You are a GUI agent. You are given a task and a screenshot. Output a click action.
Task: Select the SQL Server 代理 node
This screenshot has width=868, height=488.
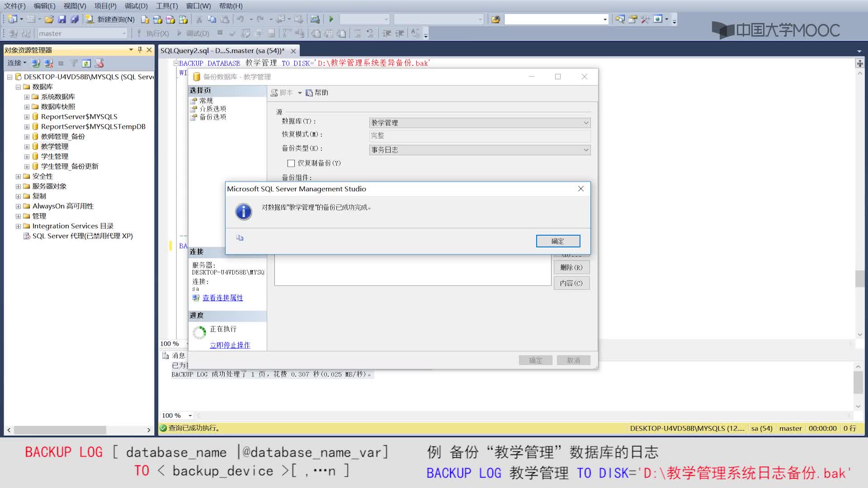pyautogui.click(x=82, y=236)
